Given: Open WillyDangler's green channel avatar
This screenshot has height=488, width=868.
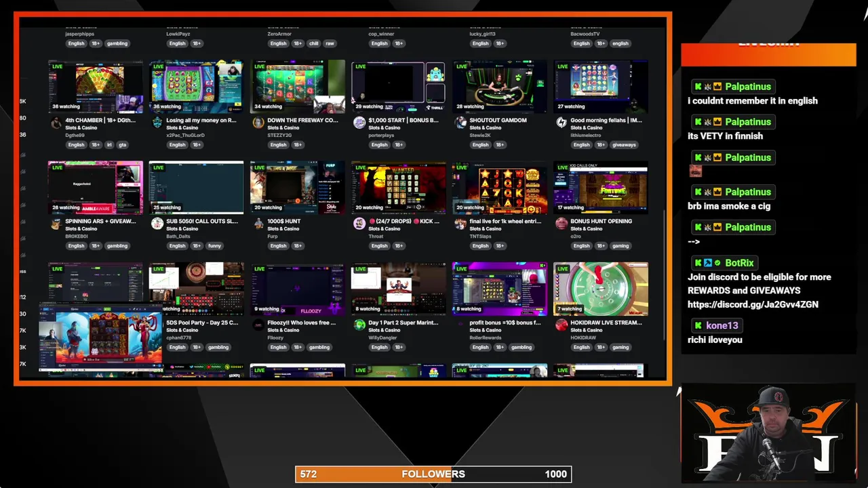Looking at the screenshot, I should (x=359, y=325).
